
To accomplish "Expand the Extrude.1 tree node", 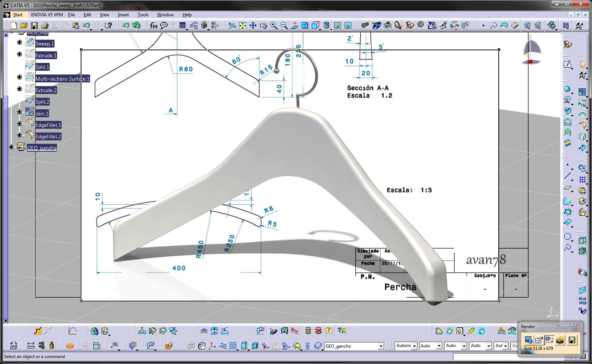I will [x=20, y=54].
